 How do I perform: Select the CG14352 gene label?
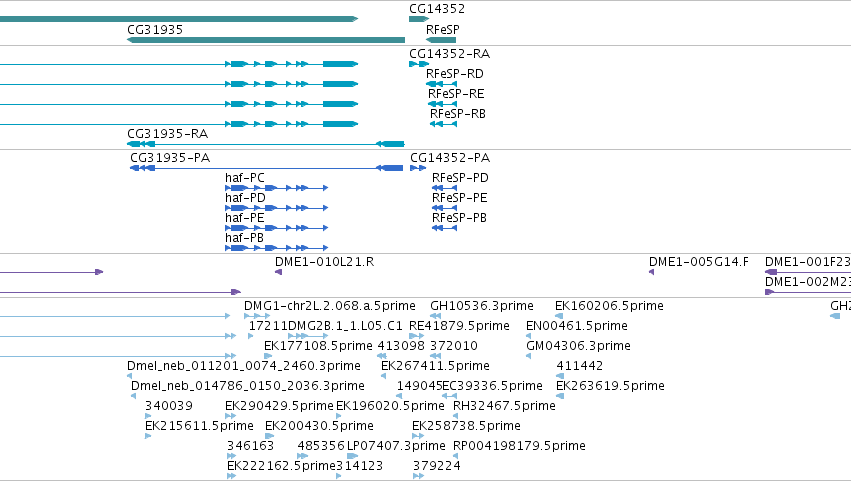437,9
